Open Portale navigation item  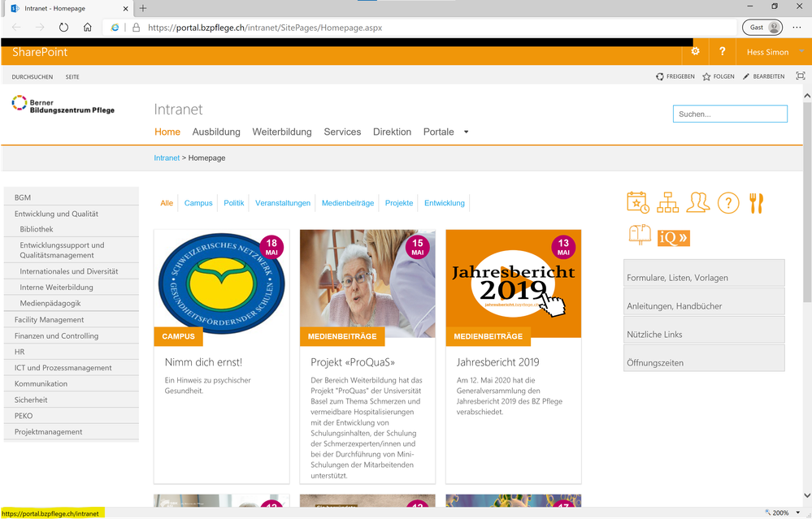coord(438,132)
